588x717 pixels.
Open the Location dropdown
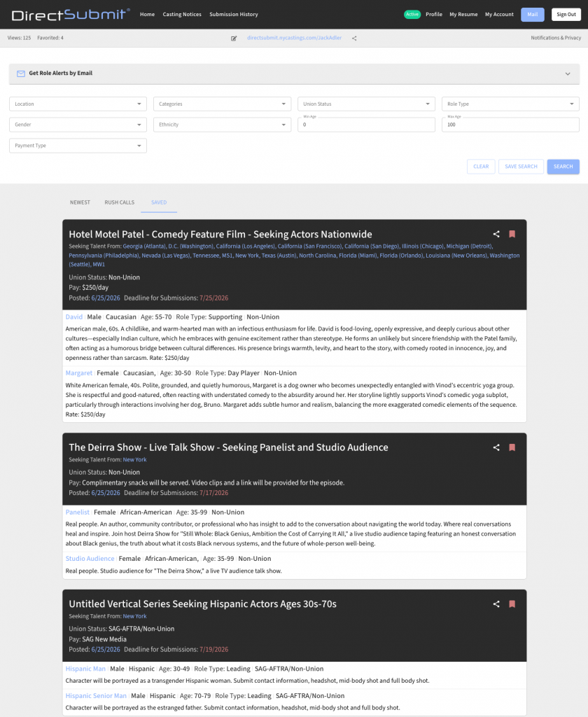tap(78, 104)
